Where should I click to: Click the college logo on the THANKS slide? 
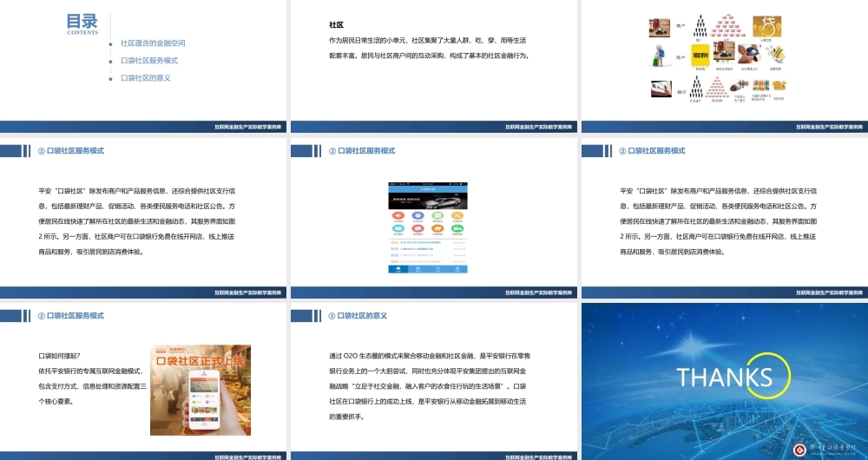(799, 450)
